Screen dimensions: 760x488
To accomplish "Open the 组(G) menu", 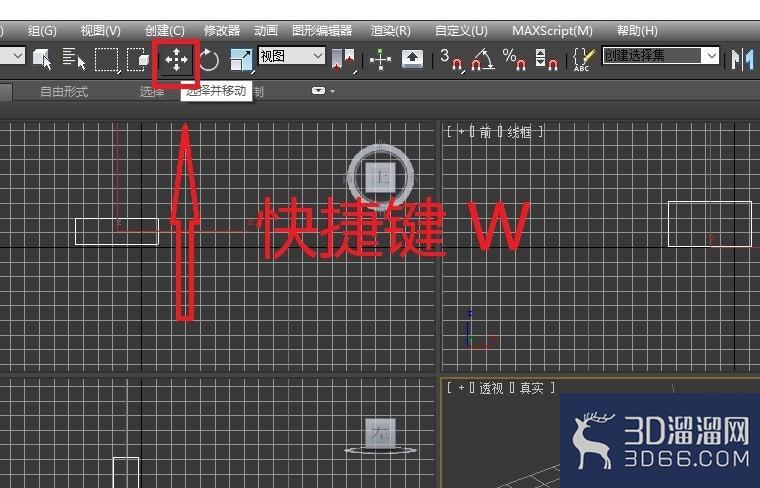I will (x=42, y=31).
